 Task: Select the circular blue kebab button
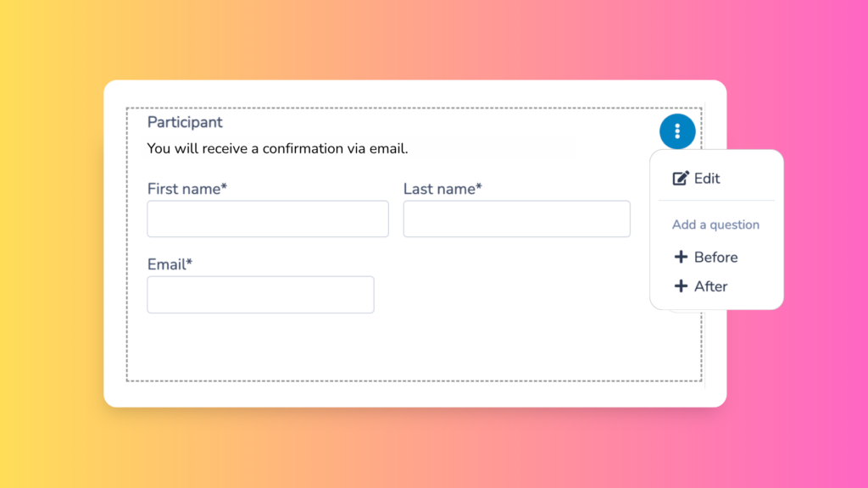coord(677,131)
